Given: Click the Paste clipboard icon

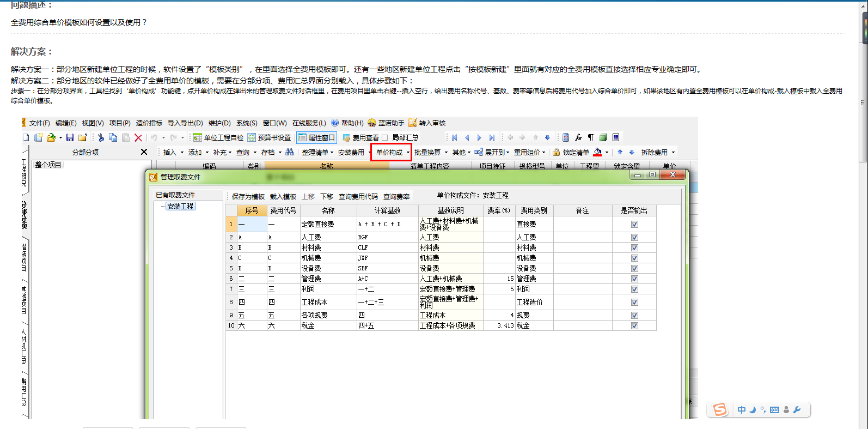Looking at the screenshot, I should (x=126, y=137).
